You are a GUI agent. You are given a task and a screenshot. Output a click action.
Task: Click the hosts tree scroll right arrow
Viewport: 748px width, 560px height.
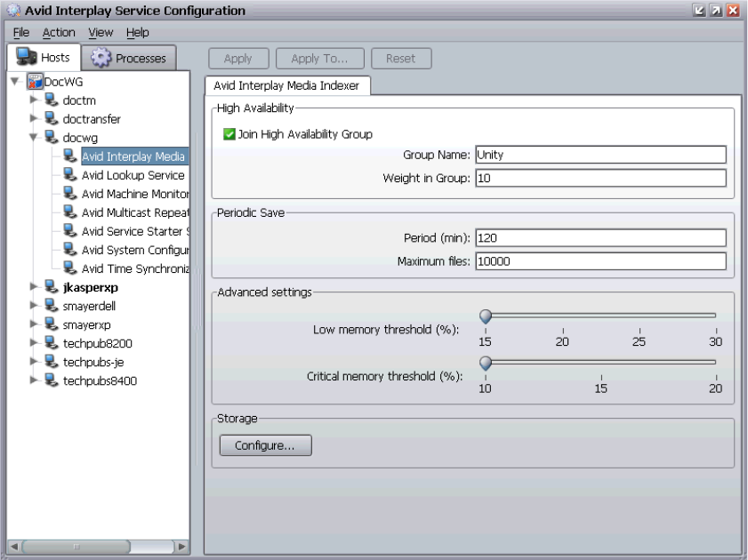point(181,546)
